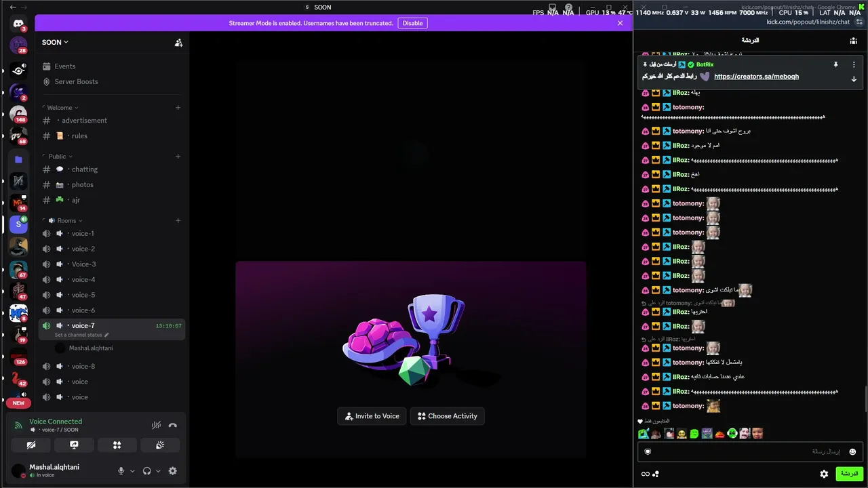Join the voice-1 channel

coord(112,233)
